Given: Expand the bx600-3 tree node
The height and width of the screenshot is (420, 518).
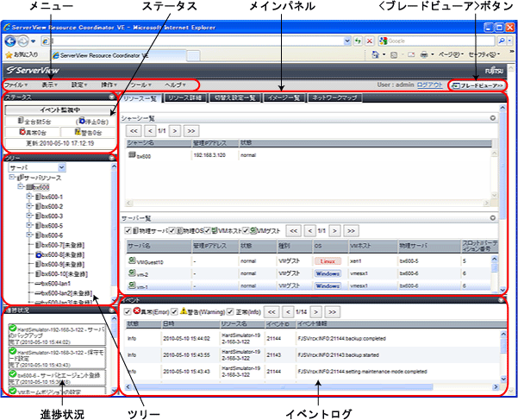Looking at the screenshot, I should click(x=29, y=216).
